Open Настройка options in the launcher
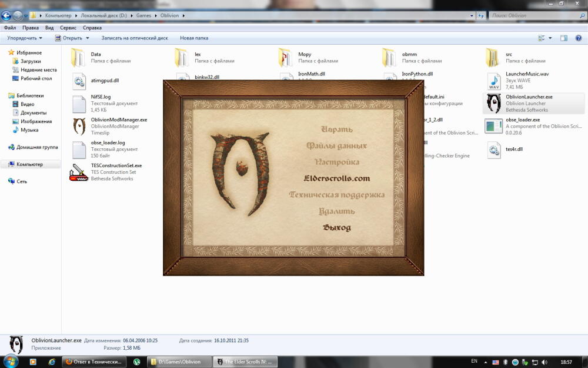 (337, 163)
